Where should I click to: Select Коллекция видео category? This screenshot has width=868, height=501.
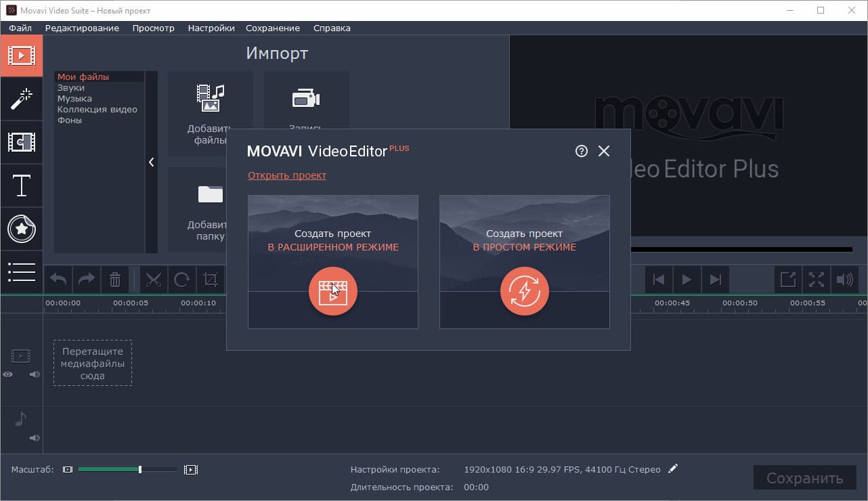100,110
